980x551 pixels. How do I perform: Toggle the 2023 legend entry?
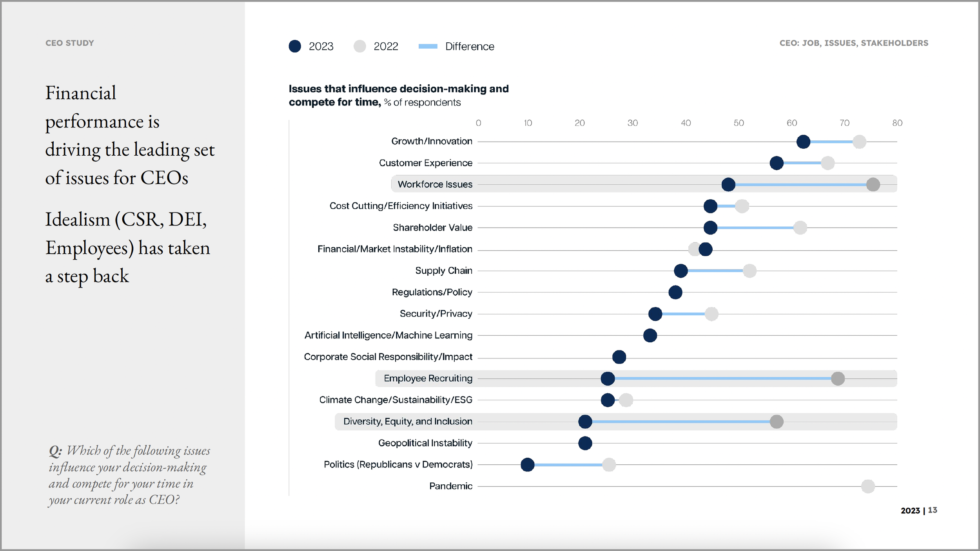pos(310,46)
